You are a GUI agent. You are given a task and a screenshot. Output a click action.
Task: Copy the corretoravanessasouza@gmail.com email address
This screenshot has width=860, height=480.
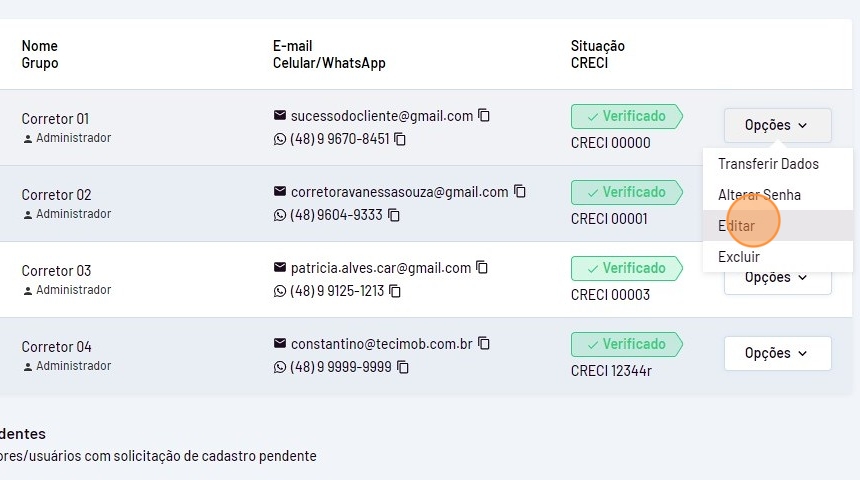(x=520, y=191)
